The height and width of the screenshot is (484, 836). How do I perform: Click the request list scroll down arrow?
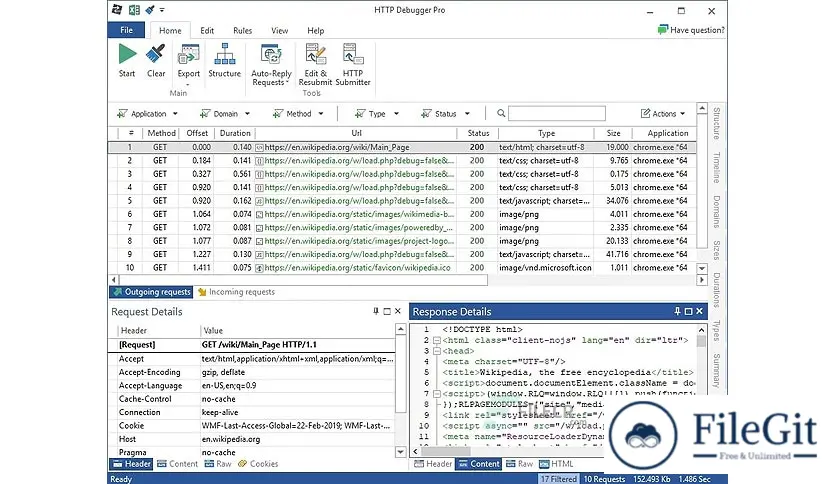[x=702, y=268]
